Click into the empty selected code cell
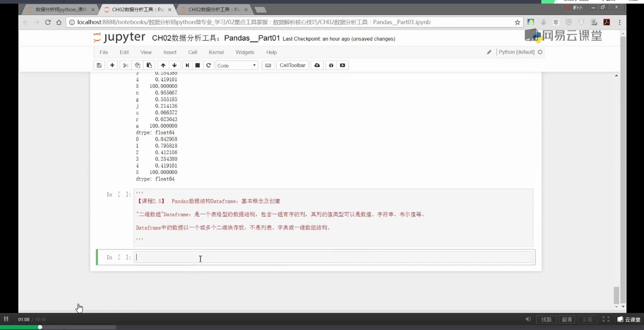The width and height of the screenshot is (644, 330). [334, 257]
